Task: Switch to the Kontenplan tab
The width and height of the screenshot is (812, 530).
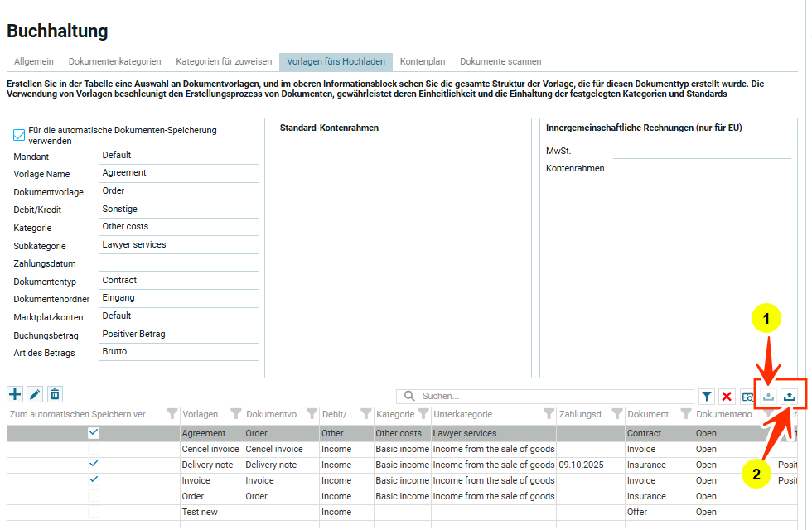Action: pyautogui.click(x=422, y=61)
